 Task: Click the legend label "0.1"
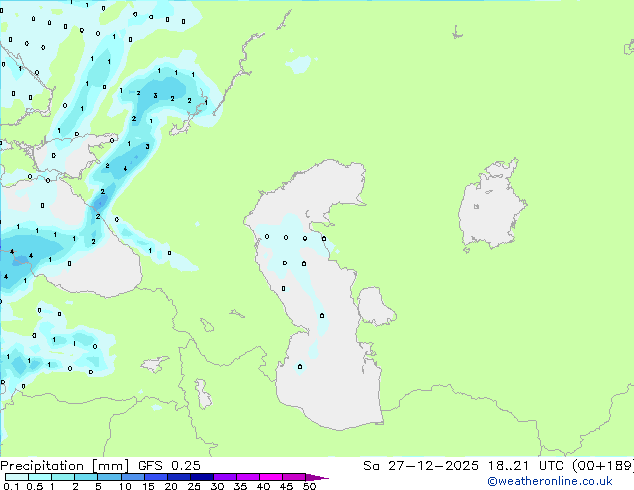point(12,486)
